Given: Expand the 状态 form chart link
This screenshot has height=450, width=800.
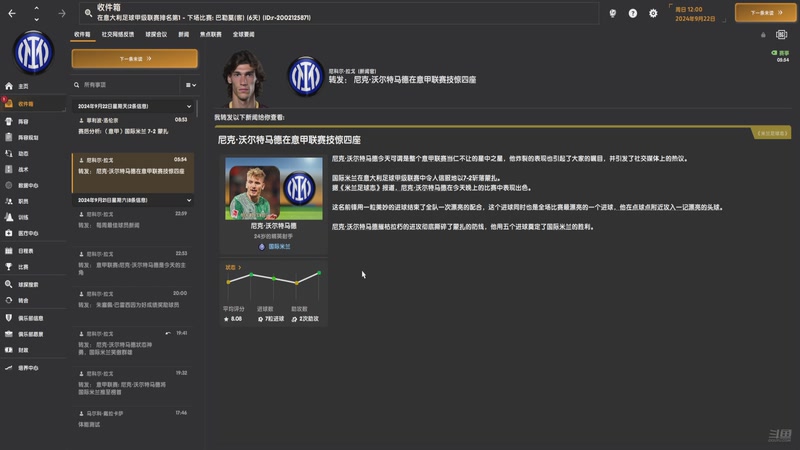Looking at the screenshot, I should [x=233, y=267].
